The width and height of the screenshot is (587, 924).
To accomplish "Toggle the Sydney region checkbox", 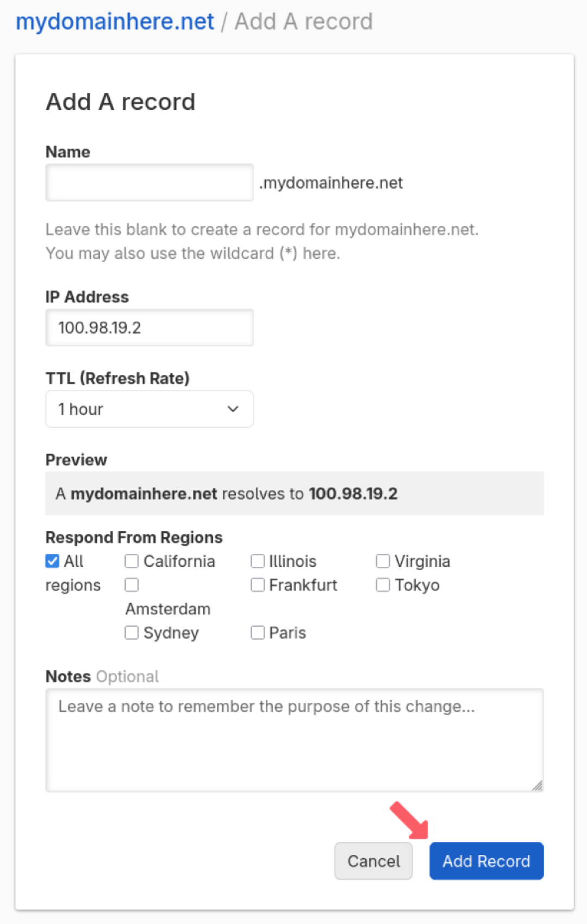I will (132, 633).
